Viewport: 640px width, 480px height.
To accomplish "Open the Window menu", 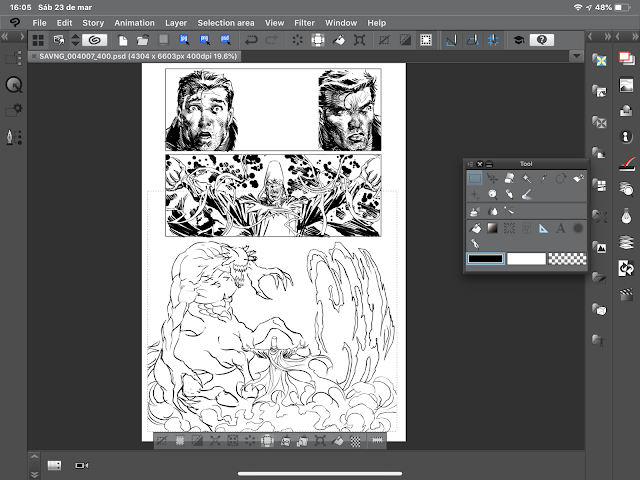I will pyautogui.click(x=341, y=23).
